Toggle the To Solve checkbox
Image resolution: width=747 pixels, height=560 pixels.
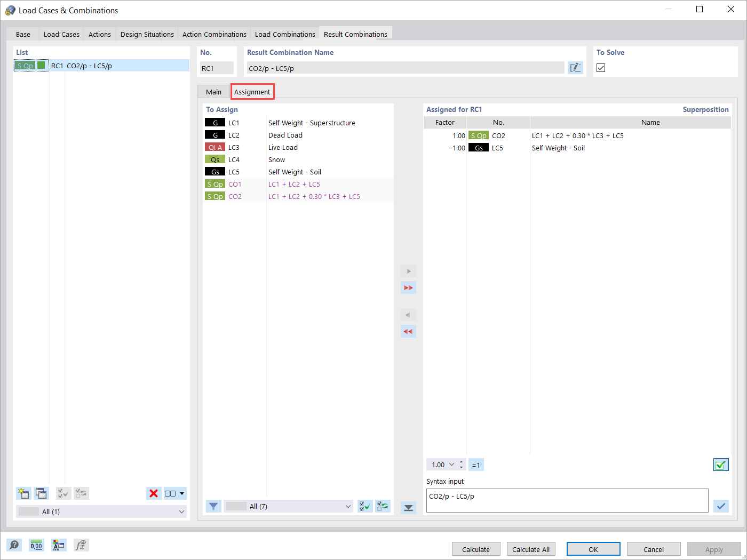coord(601,68)
